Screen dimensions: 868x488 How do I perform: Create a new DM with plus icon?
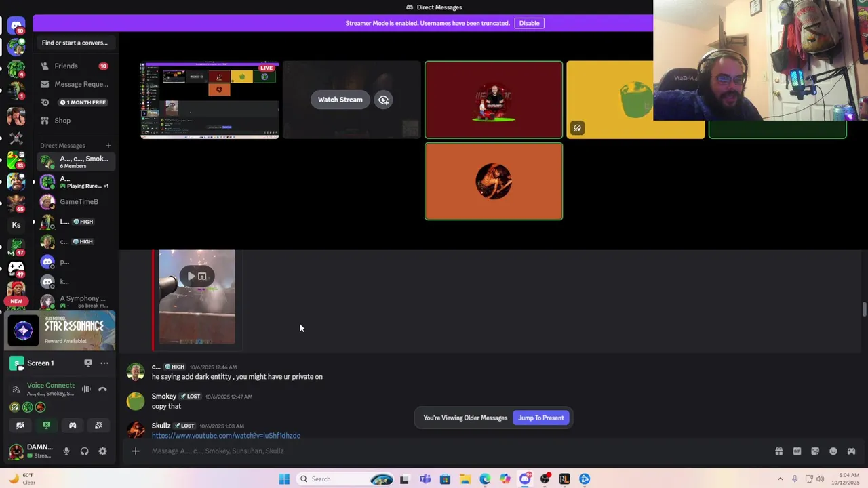click(x=108, y=146)
